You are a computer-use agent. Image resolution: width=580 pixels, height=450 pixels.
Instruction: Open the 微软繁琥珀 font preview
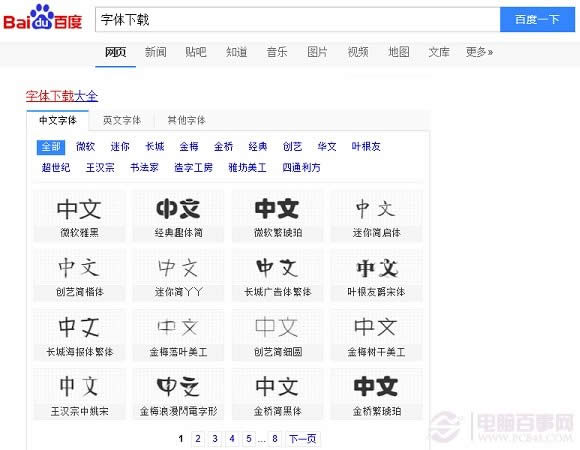[x=277, y=216]
